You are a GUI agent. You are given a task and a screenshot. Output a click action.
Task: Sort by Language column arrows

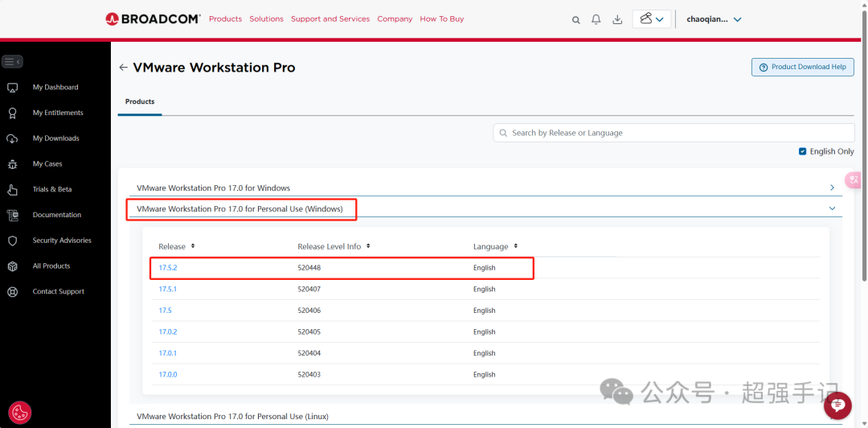tap(515, 245)
